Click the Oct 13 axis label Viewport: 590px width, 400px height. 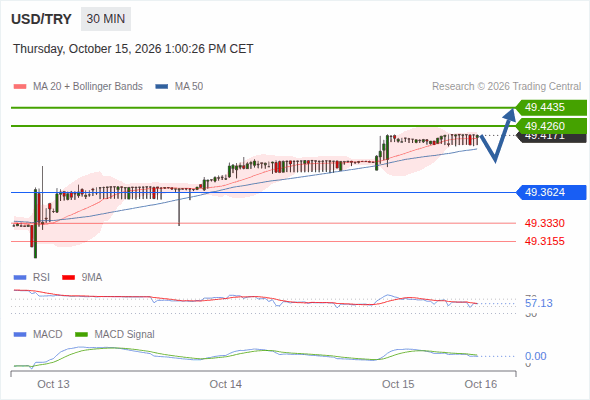pyautogui.click(x=53, y=384)
